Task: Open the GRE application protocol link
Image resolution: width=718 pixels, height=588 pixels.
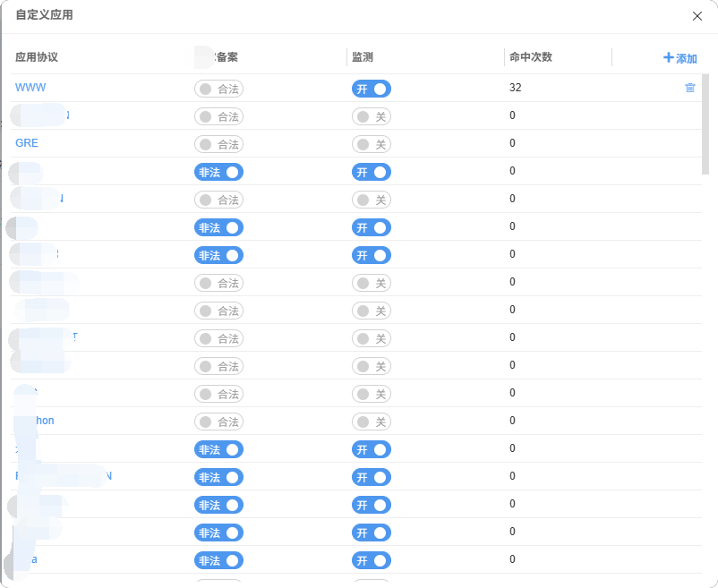Action: pyautogui.click(x=27, y=143)
